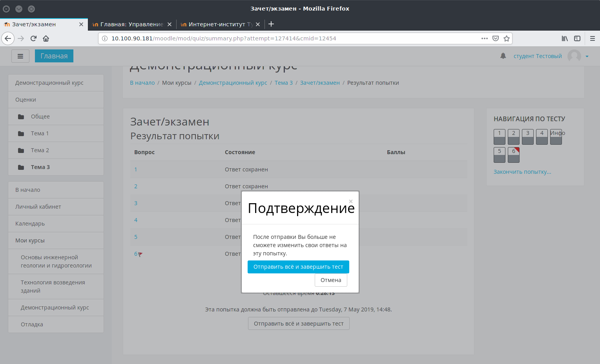This screenshot has width=600, height=364.
Task: Open Тема 3 breadcrumb link
Action: click(284, 83)
